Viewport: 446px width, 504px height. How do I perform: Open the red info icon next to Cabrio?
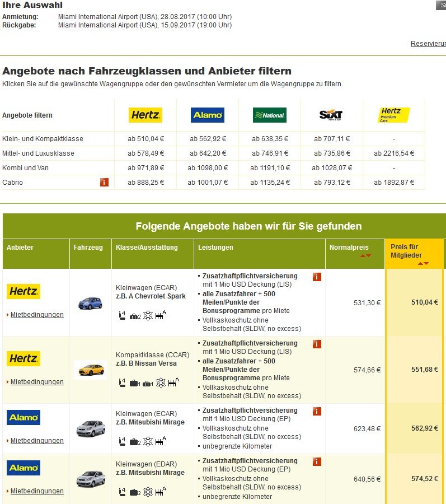[104, 182]
